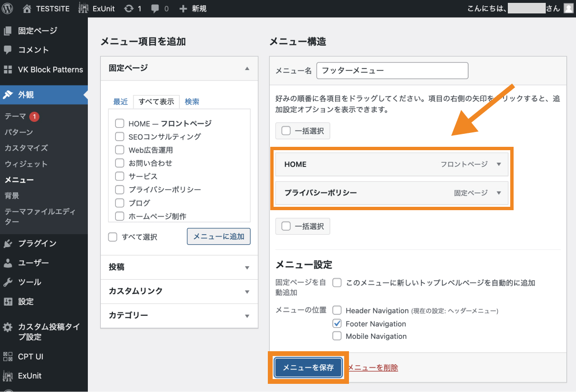Check the すべて選択 checkbox
This screenshot has width=576, height=392.
tap(112, 237)
